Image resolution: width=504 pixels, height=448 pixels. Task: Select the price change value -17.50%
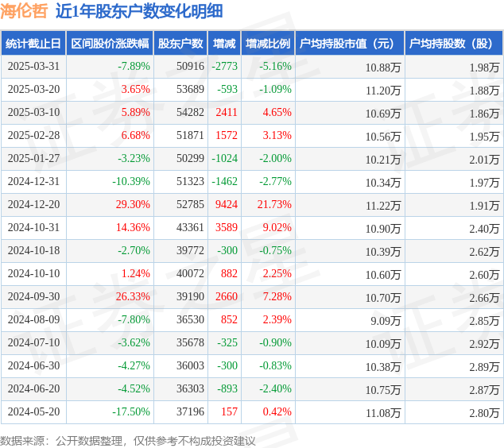pyautogui.click(x=131, y=412)
